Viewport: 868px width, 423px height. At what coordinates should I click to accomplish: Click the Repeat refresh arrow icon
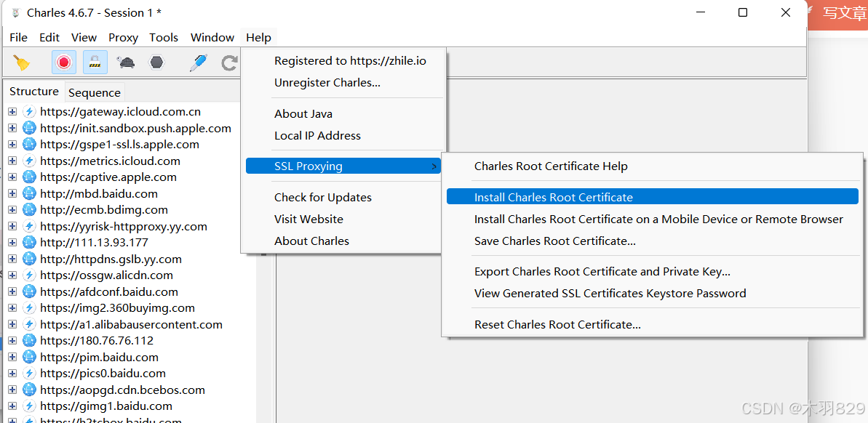pyautogui.click(x=229, y=63)
